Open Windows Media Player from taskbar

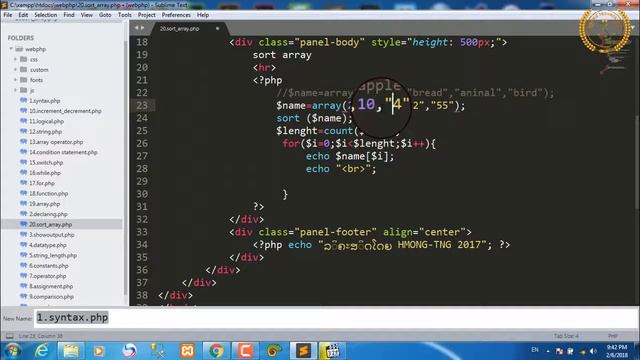99,351
